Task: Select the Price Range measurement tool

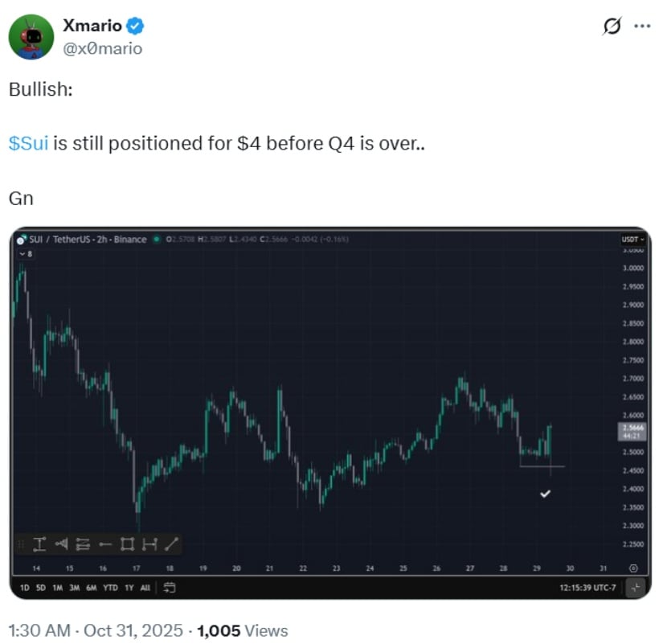Action: coord(39,544)
